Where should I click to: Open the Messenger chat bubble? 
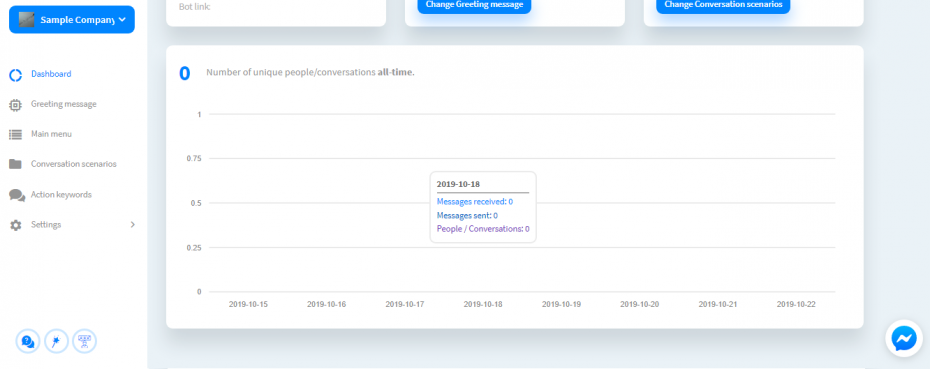coord(904,339)
